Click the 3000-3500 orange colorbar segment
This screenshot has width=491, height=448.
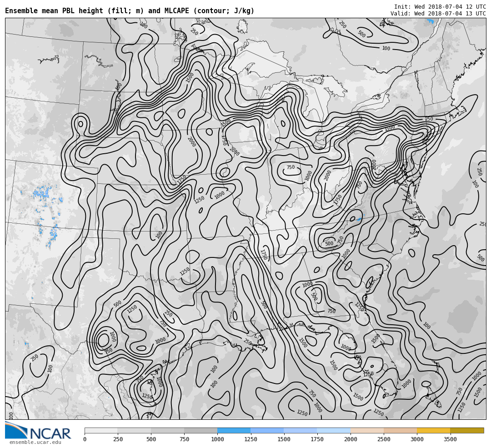[433, 430]
